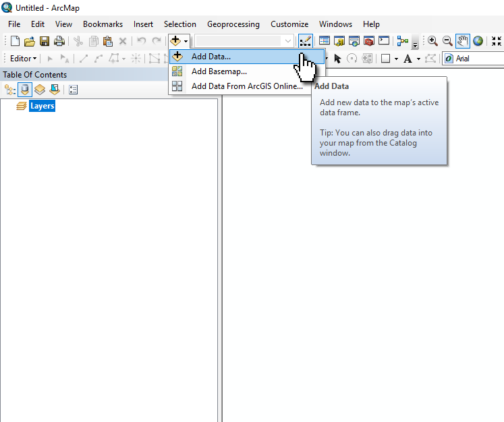Click the Fixed Zoom In arrows icon

tap(497, 41)
